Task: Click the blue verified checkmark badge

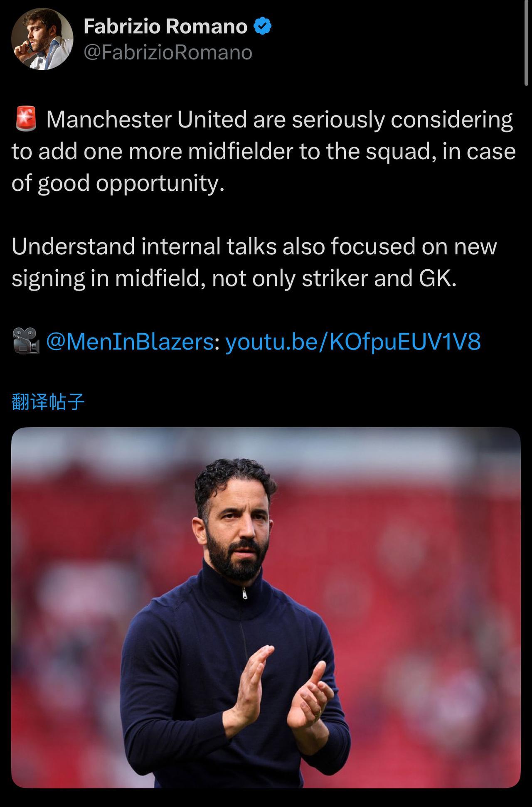Action: click(262, 27)
